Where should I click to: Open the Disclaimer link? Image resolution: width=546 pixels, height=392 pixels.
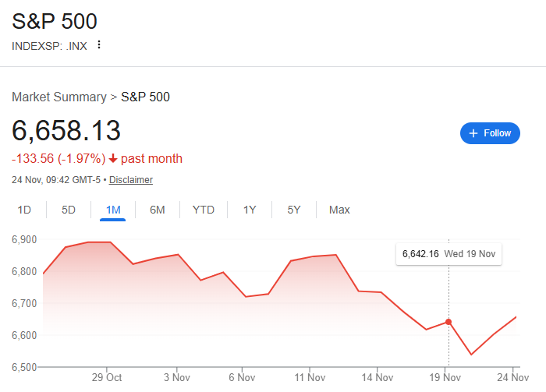tap(131, 180)
